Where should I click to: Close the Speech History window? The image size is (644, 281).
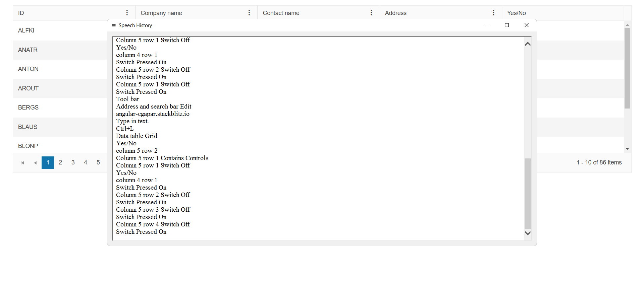pos(526,25)
